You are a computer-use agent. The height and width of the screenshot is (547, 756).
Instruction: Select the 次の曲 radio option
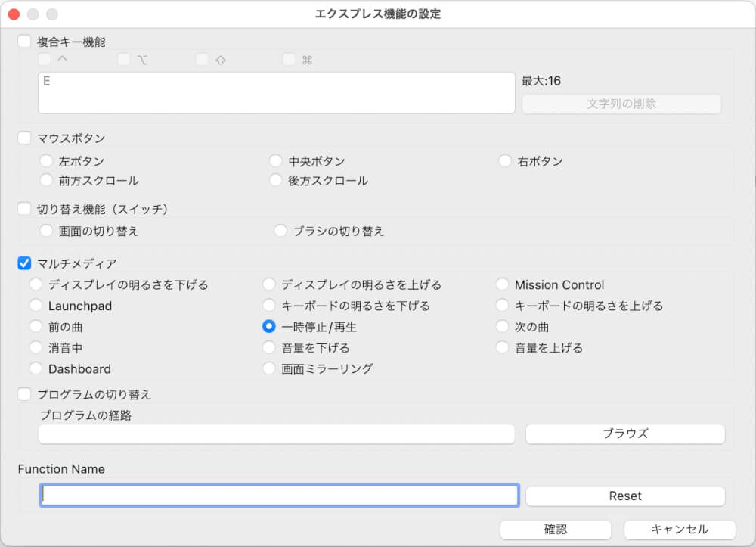coord(502,327)
